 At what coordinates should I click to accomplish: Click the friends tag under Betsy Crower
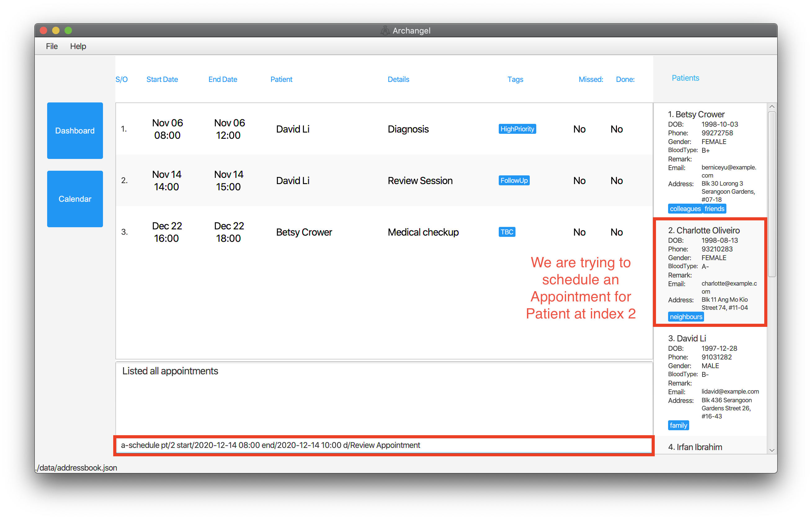tap(714, 209)
